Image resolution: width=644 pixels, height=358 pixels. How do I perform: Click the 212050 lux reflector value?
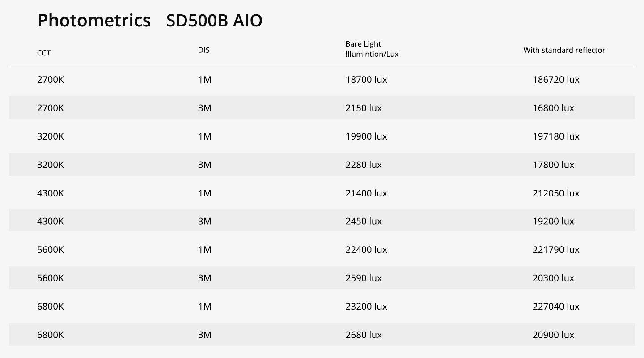pyautogui.click(x=556, y=193)
